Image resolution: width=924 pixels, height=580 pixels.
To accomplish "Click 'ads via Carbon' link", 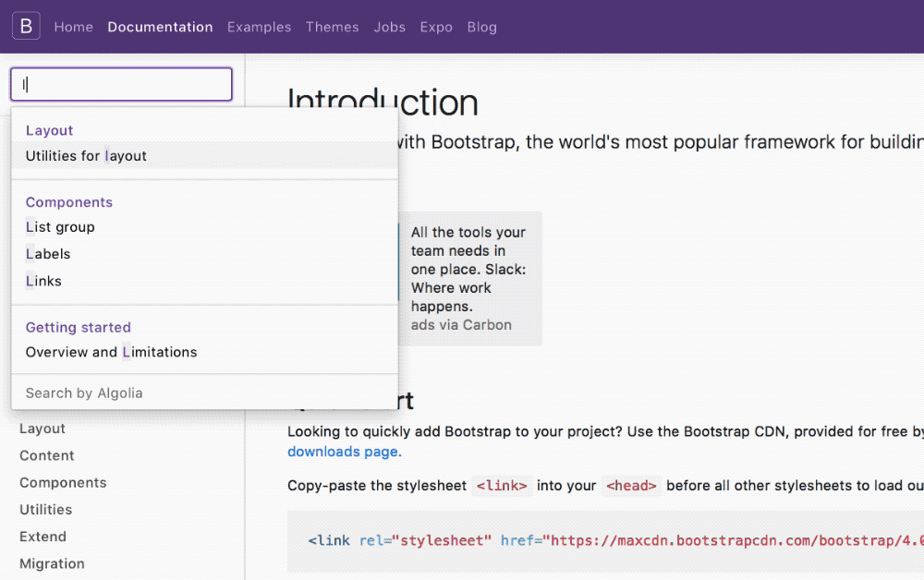I will click(461, 325).
